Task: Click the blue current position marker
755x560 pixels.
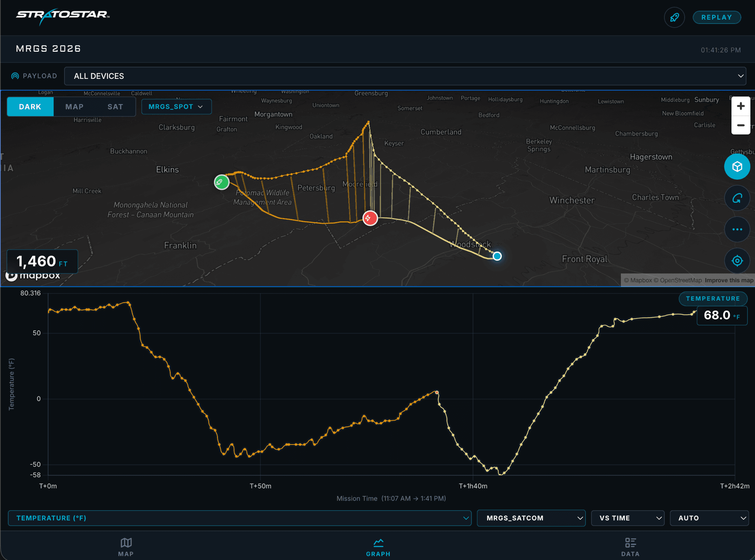Action: click(497, 256)
